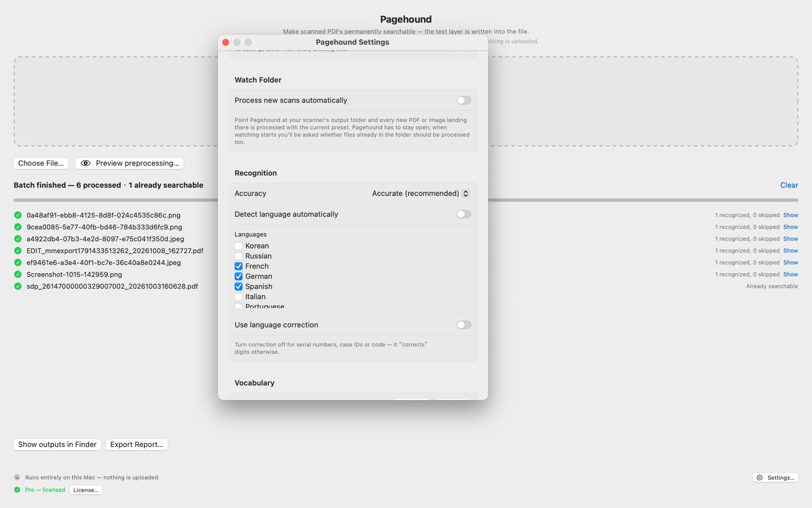812x508 pixels.
Task: Show output for 0a48af91 png file
Action: 790,215
